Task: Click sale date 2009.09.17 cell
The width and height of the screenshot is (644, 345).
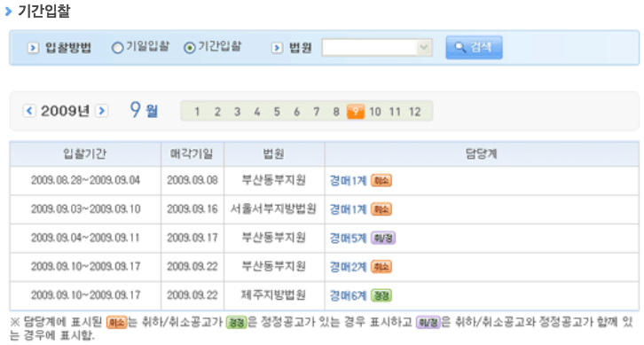Action: [x=192, y=238]
